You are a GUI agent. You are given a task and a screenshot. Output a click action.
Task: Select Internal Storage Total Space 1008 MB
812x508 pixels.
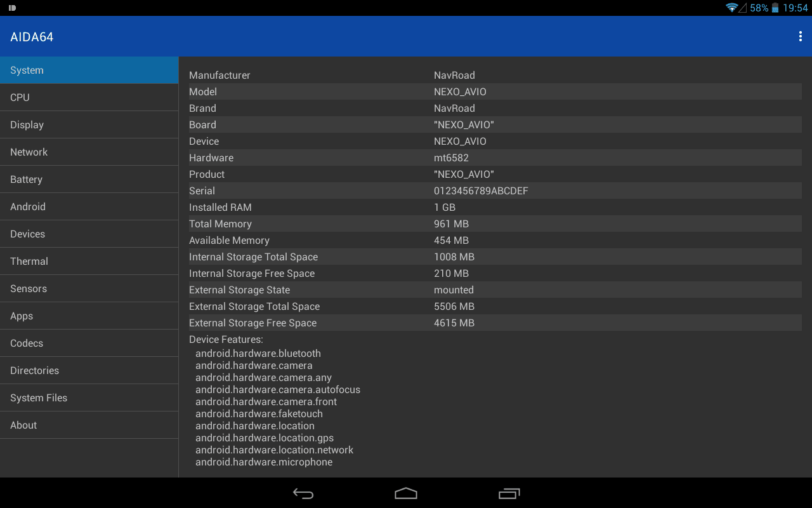click(454, 257)
